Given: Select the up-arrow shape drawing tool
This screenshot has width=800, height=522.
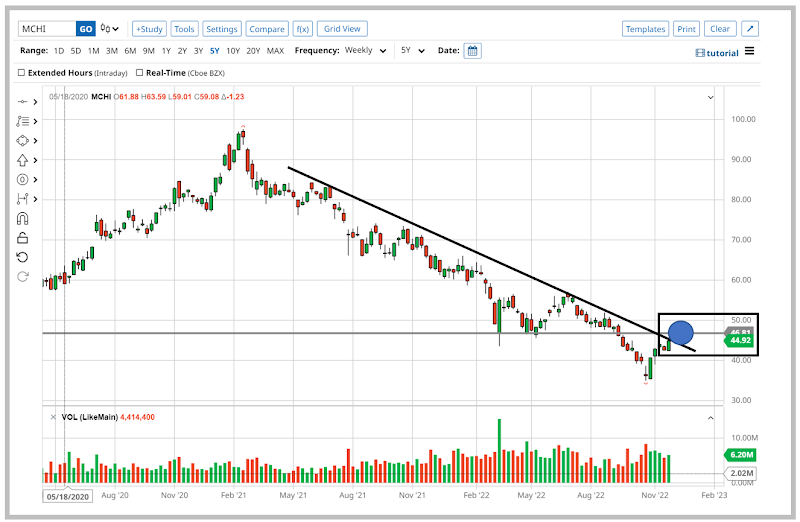Looking at the screenshot, I should pos(23,160).
